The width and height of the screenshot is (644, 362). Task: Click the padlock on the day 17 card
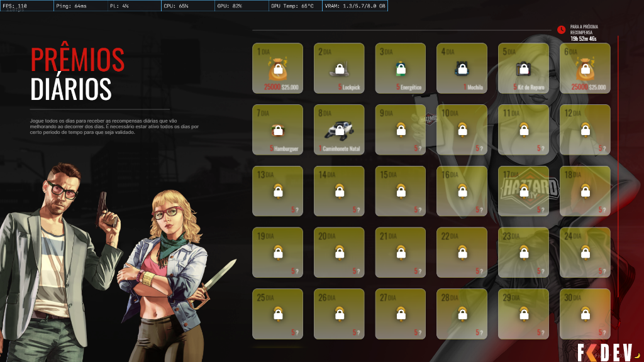coord(524,191)
